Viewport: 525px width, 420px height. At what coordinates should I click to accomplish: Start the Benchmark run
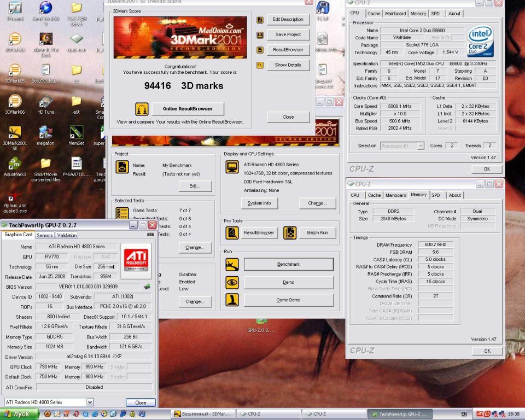(x=289, y=264)
